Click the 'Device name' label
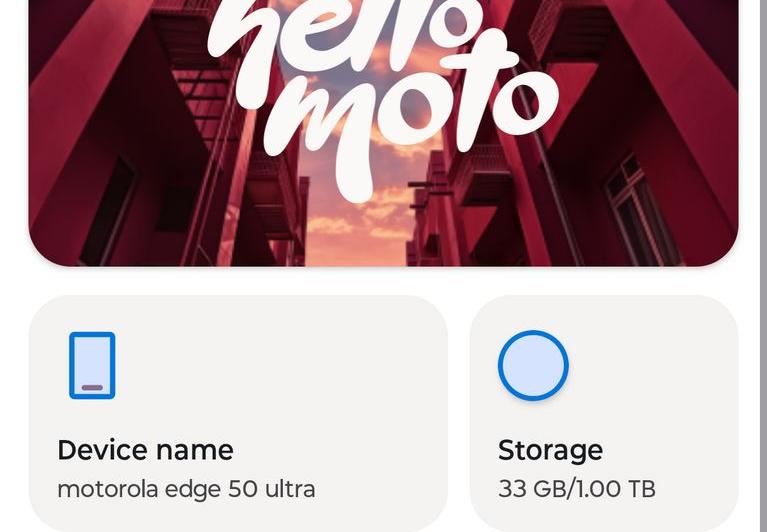Viewport: 767px width, 532px height. click(x=145, y=450)
